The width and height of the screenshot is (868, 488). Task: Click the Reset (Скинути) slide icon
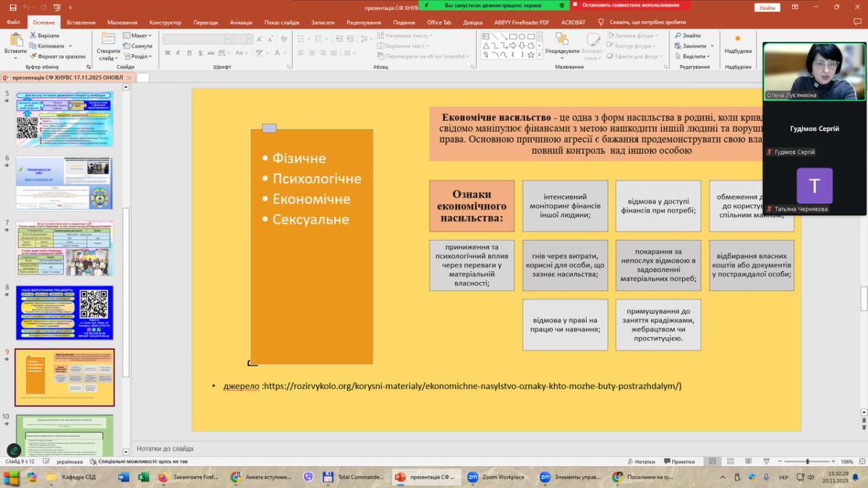137,46
